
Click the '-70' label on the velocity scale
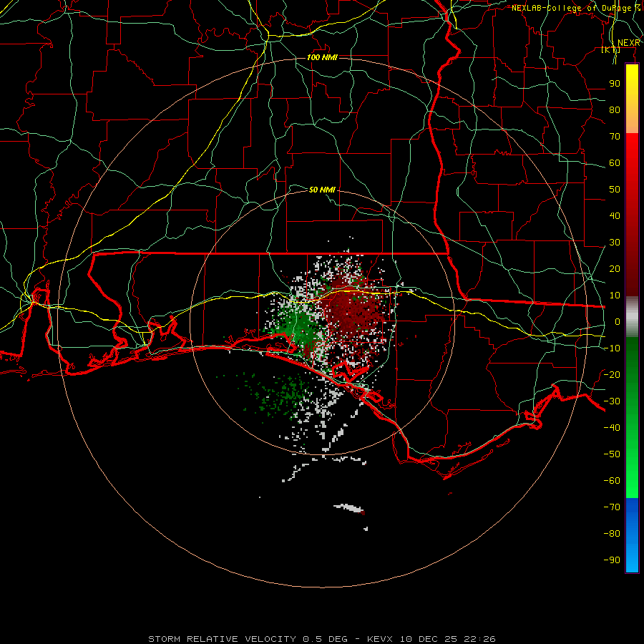[612, 507]
